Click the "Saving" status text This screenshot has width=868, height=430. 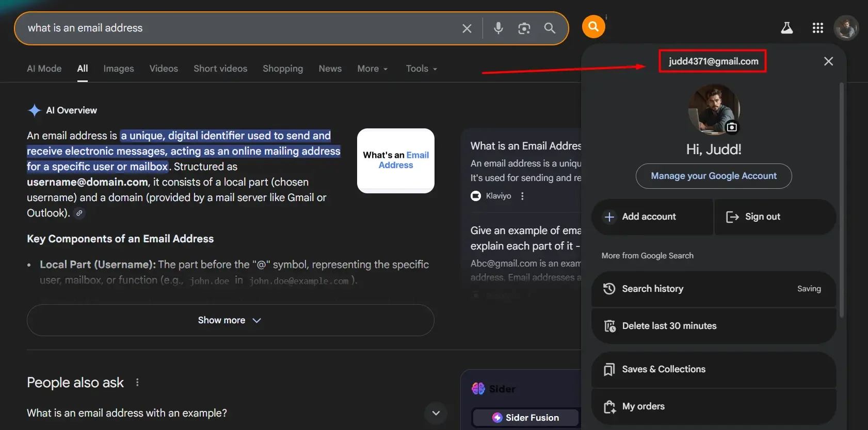(x=809, y=289)
